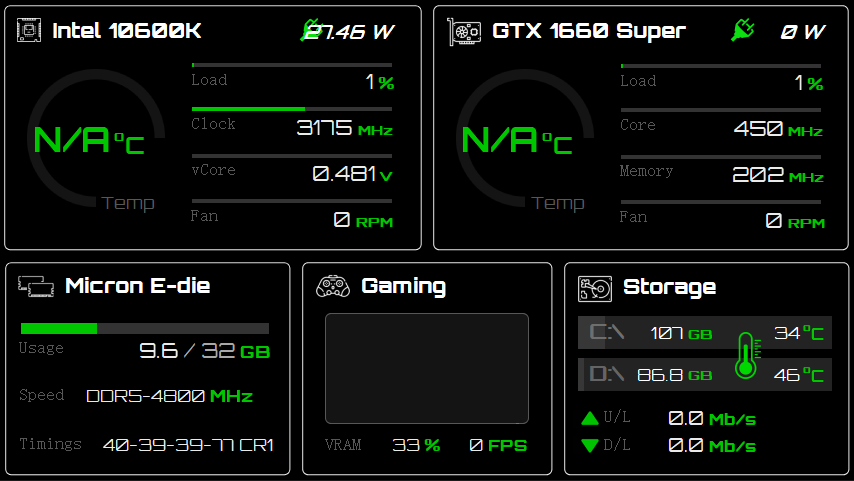Image resolution: width=854 pixels, height=481 pixels.
Task: Click the DDR5-4800 MHz speed value
Action: coord(169,396)
